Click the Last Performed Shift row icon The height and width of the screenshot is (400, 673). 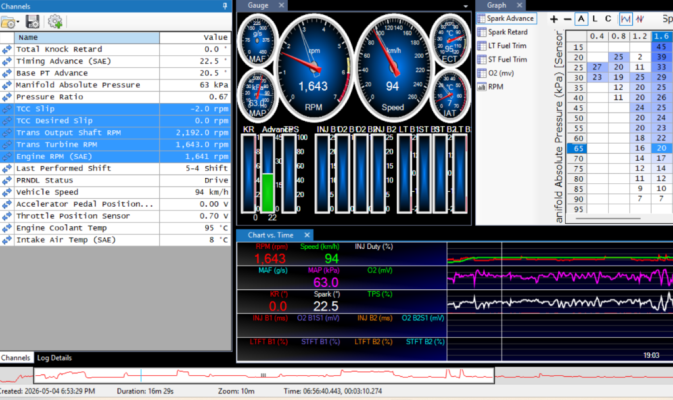click(7, 169)
